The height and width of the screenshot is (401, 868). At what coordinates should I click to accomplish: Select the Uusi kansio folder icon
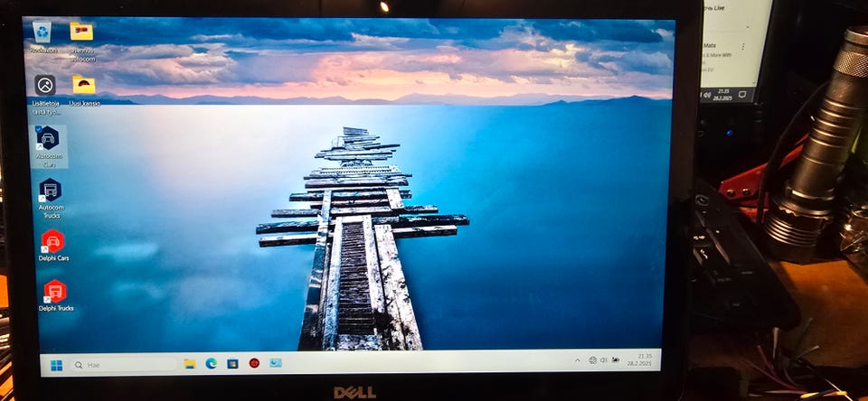(x=84, y=91)
